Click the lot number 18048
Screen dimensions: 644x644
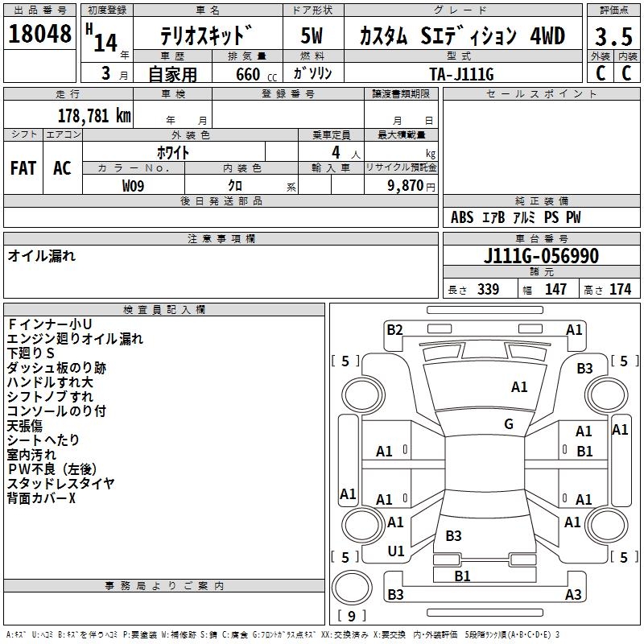point(39,35)
